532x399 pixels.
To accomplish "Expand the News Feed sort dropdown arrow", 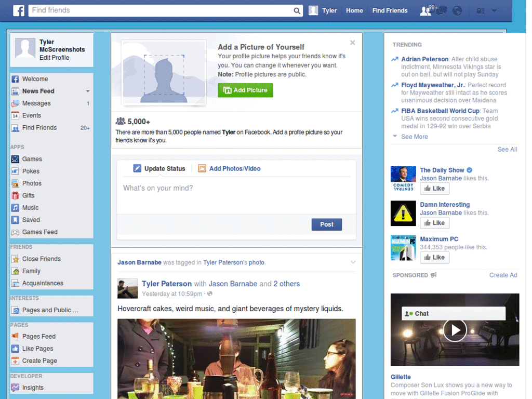I will click(88, 91).
